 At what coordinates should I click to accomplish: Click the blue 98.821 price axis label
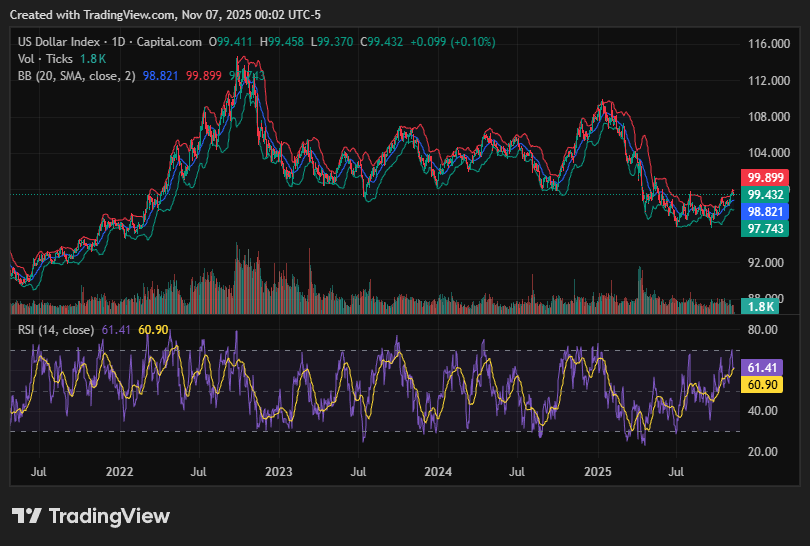point(765,212)
